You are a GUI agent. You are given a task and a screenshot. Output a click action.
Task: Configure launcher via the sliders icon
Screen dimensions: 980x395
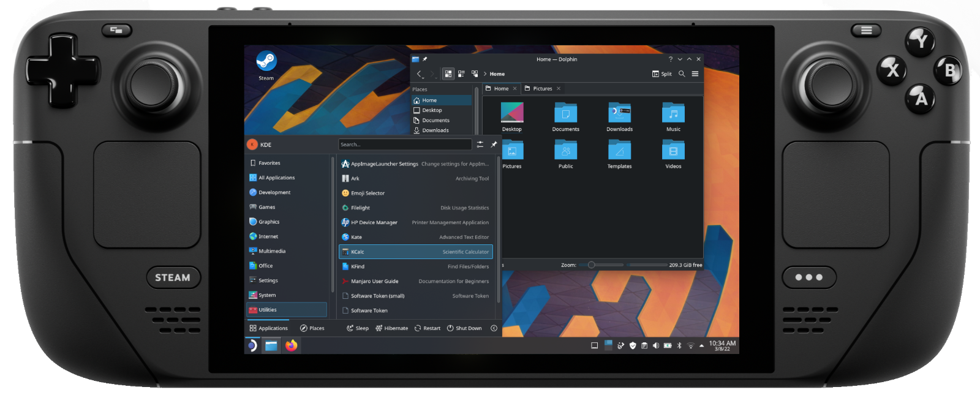point(480,145)
